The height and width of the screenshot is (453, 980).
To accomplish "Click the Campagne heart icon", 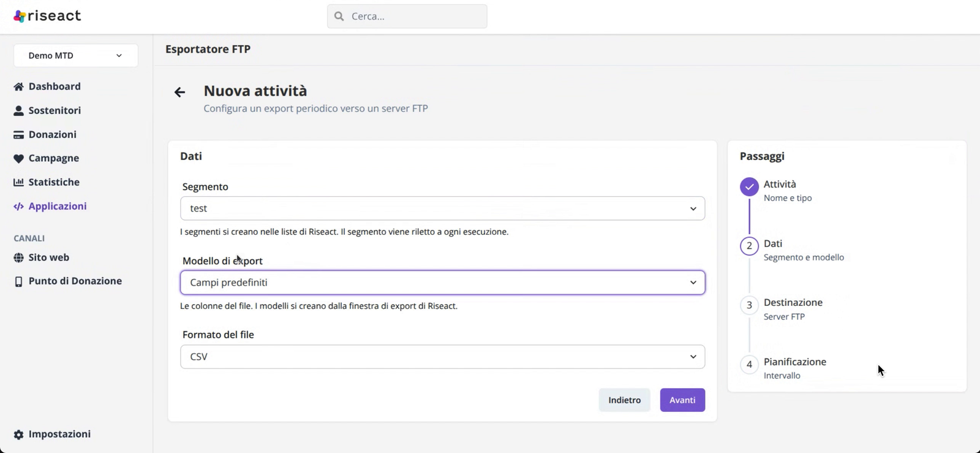I will coord(18,158).
